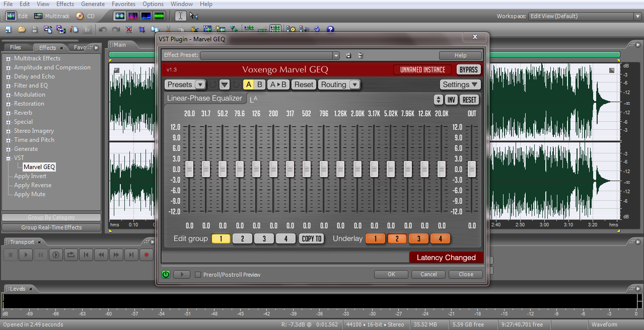Viewport: 644px width, 330px height.
Task: Select Spectral Pan display icon
Action: (x=146, y=16)
